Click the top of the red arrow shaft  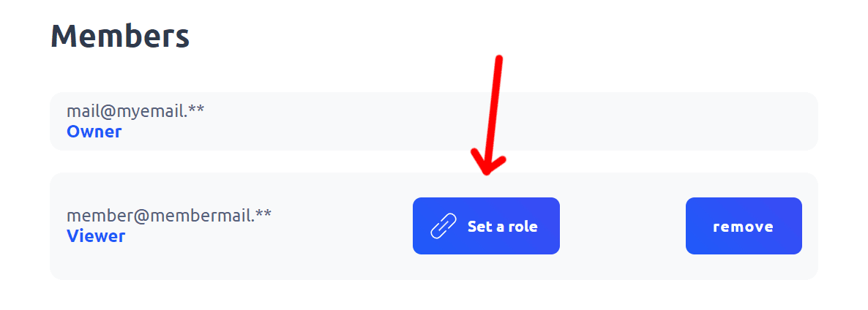(498, 60)
